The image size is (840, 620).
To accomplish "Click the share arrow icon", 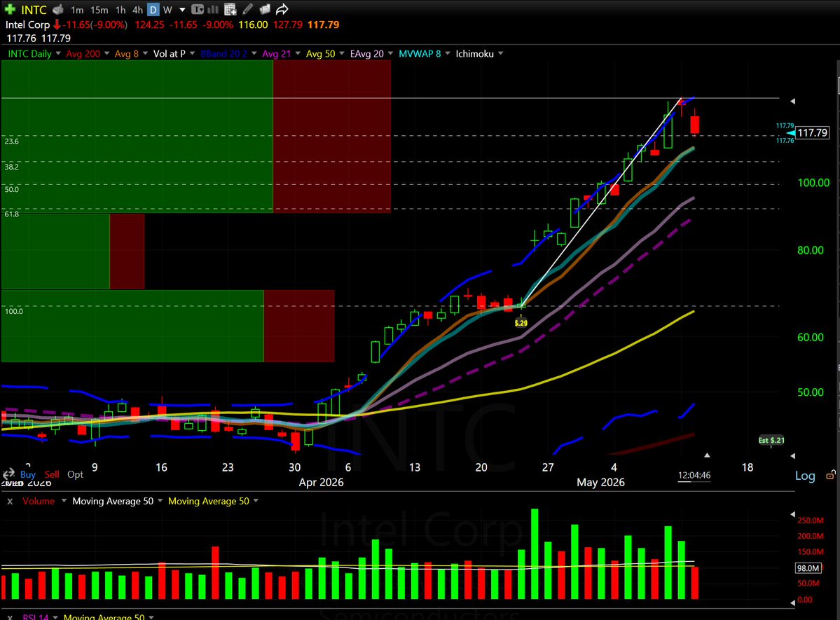I will (x=282, y=9).
